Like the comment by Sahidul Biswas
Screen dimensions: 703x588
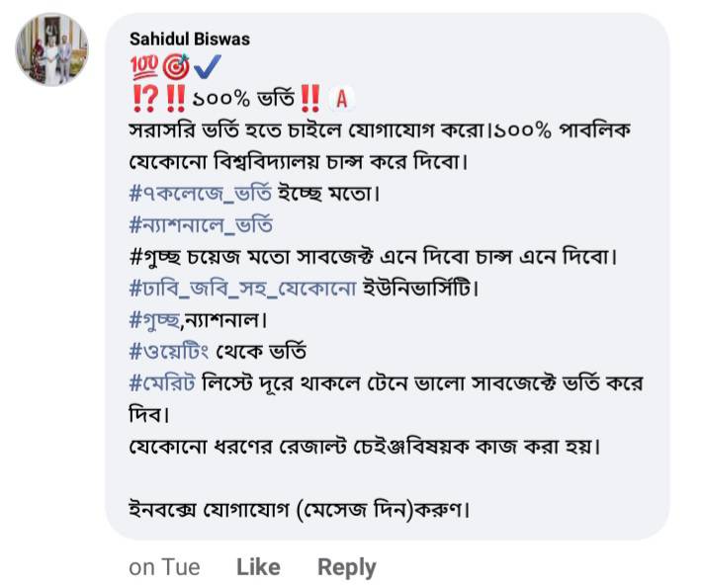tap(258, 567)
